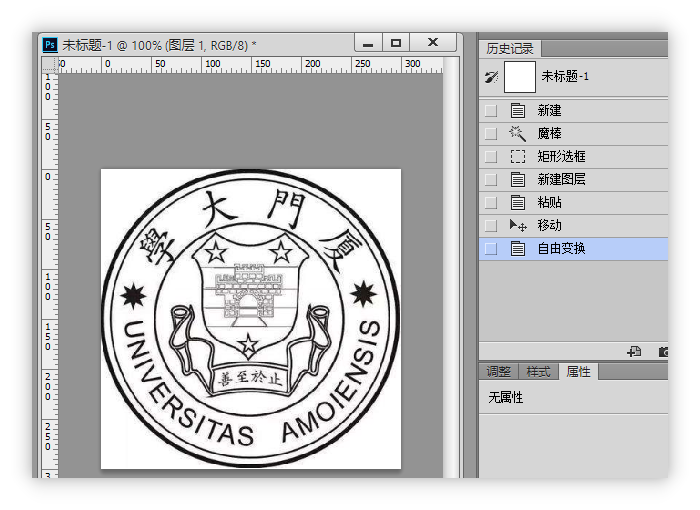
Task: Revert to the 粘贴 history state
Action: point(550,202)
